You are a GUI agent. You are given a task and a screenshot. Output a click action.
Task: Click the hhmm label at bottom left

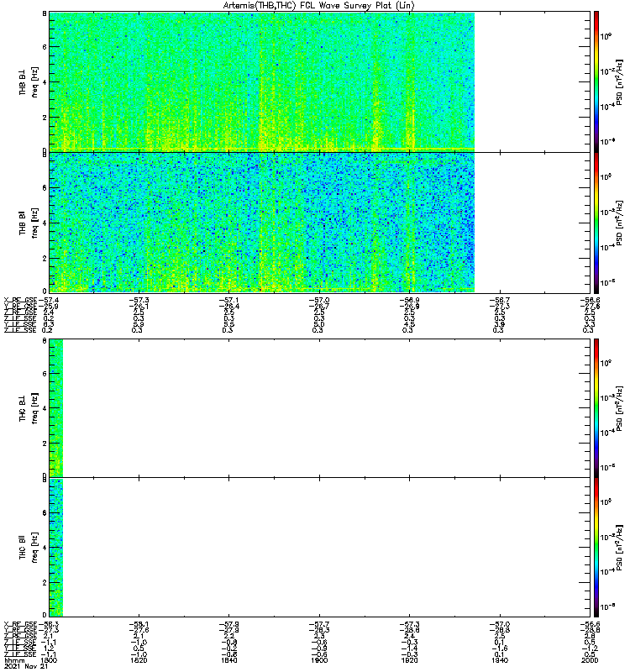coord(13,661)
